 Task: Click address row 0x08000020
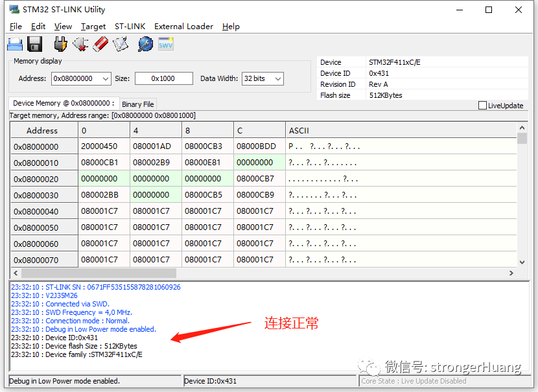[44, 179]
